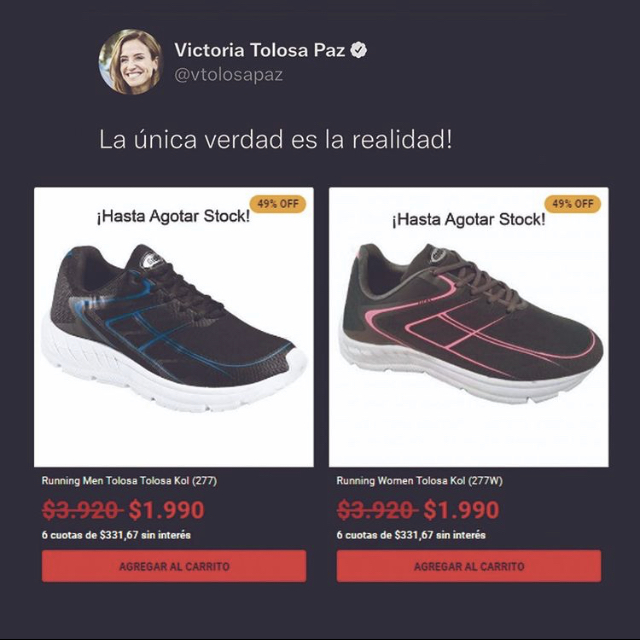640x640 pixels.
Task: Click the verified badge icon
Action: point(359,50)
